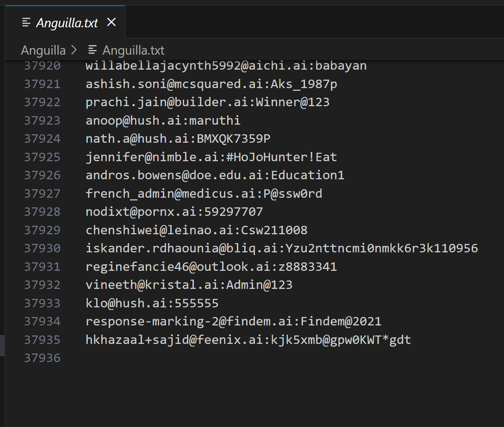Image resolution: width=504 pixels, height=427 pixels.
Task: Place cursor in text of line 37923
Action: click(x=163, y=120)
